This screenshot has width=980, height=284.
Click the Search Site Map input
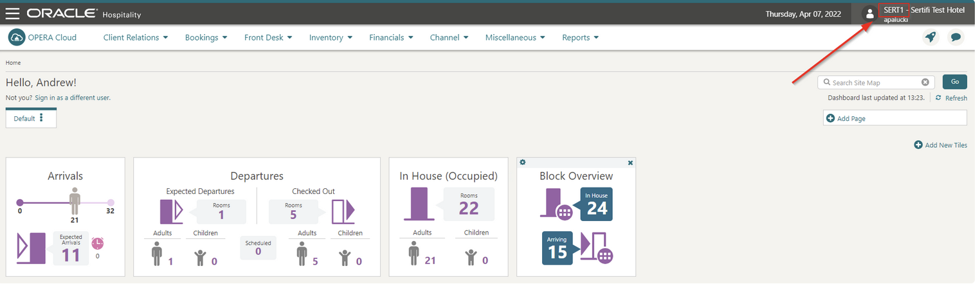pos(875,82)
